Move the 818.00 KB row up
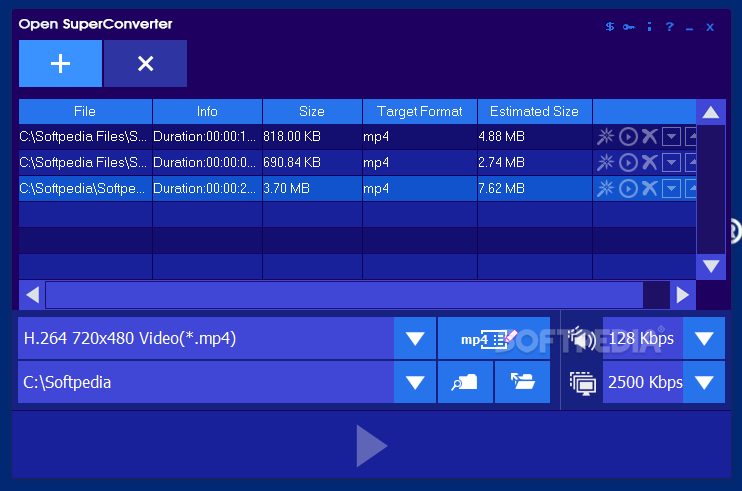The width and height of the screenshot is (742, 491). [691, 137]
